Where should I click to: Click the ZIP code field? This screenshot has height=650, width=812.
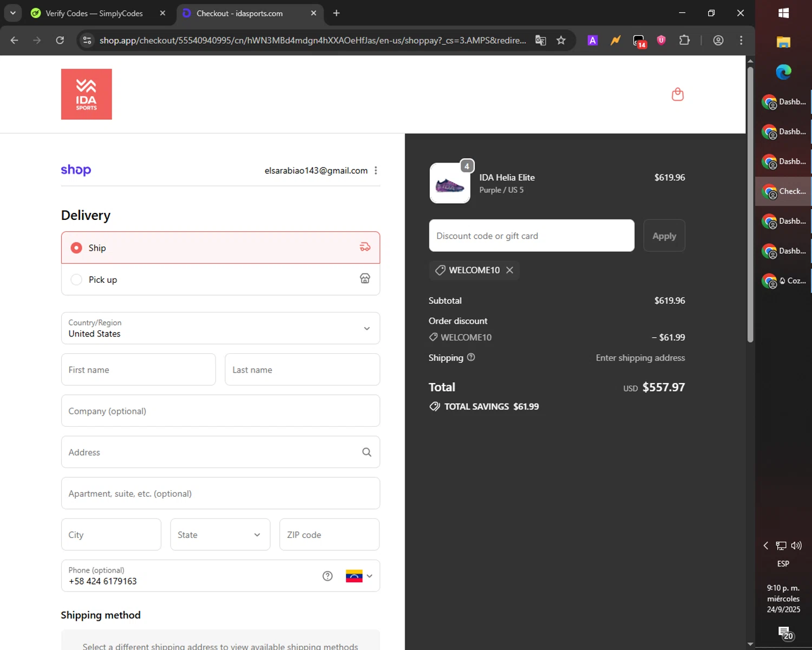[x=329, y=535]
